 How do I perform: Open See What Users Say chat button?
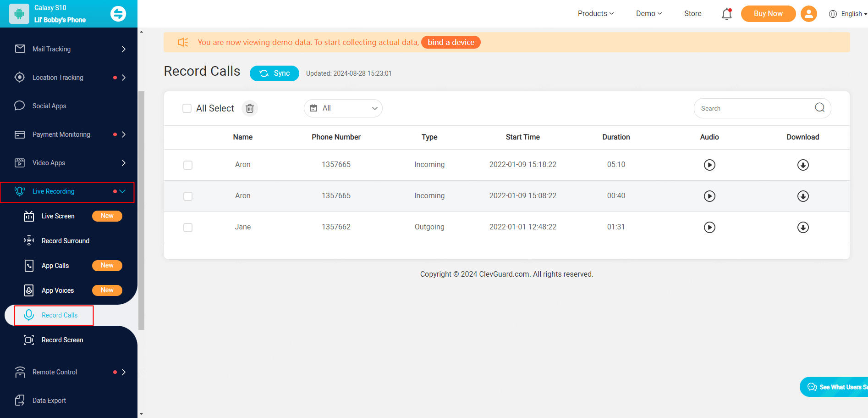(x=835, y=387)
